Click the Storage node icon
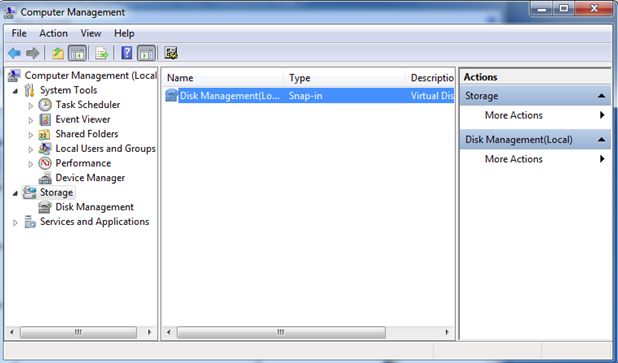 pyautogui.click(x=30, y=192)
